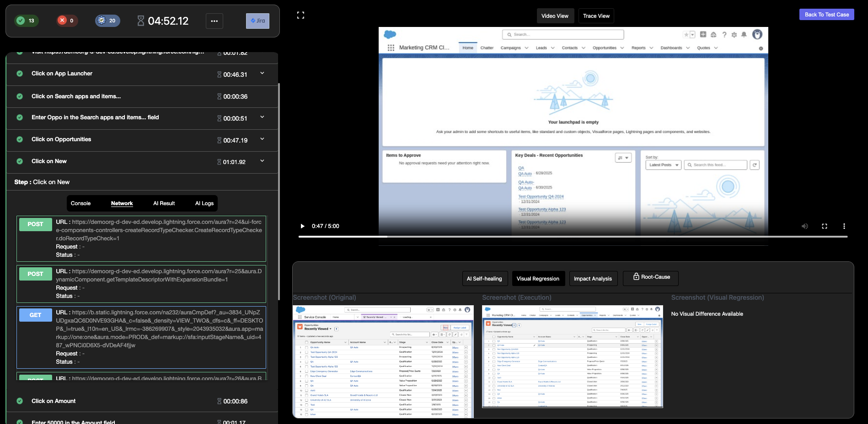Seek on the video progress bar
The image size is (868, 424).
click(573, 237)
